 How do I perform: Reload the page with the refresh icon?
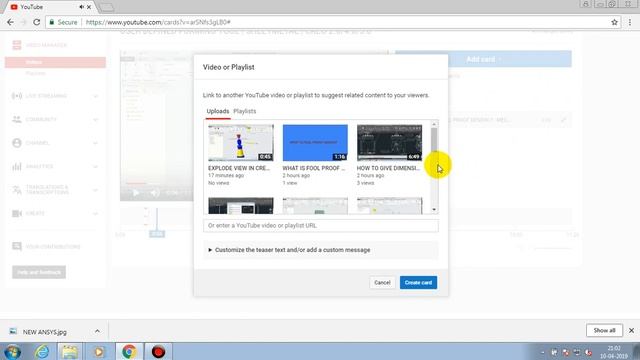coord(36,22)
